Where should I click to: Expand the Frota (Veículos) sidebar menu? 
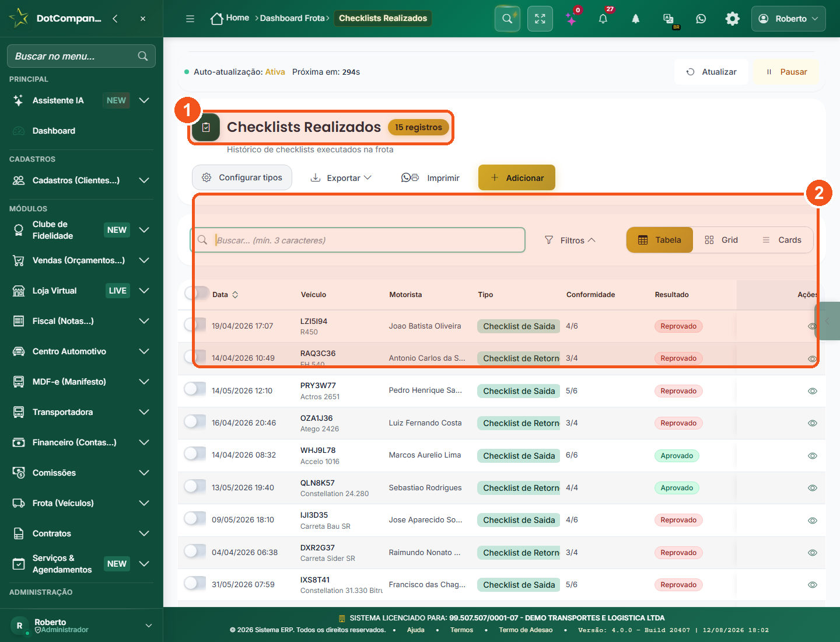[x=82, y=503]
